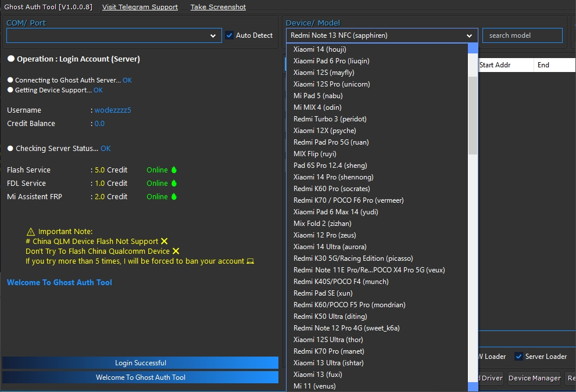Click the OK after Getting Device Support
This screenshot has width=576, height=392.
pos(98,90)
